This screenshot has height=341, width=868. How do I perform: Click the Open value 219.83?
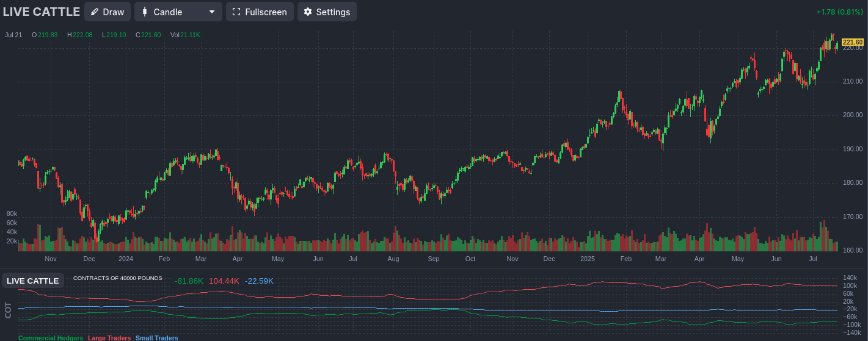[48, 35]
